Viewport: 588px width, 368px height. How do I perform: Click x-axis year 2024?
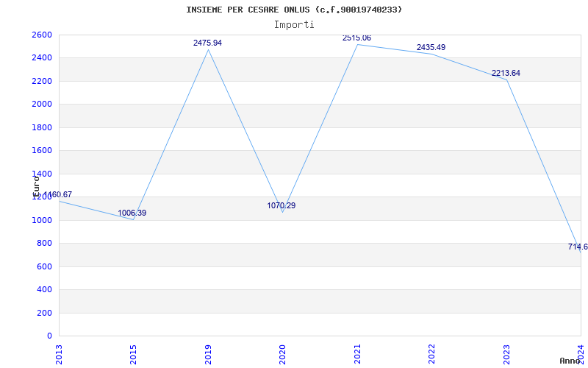coord(581,354)
